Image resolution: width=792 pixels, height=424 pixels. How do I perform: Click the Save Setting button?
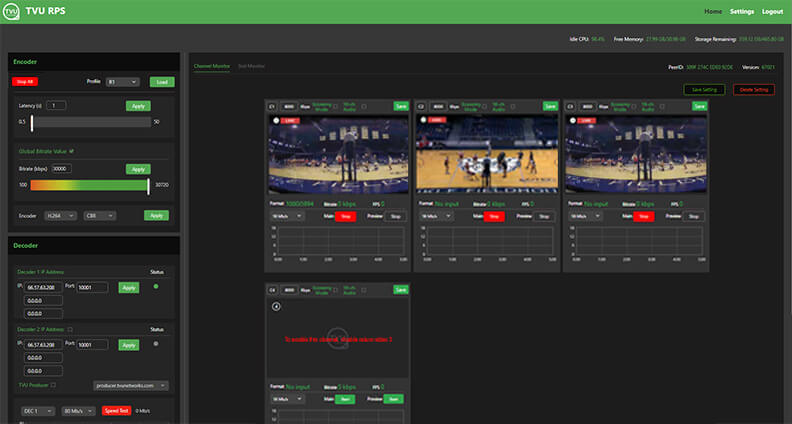point(704,90)
